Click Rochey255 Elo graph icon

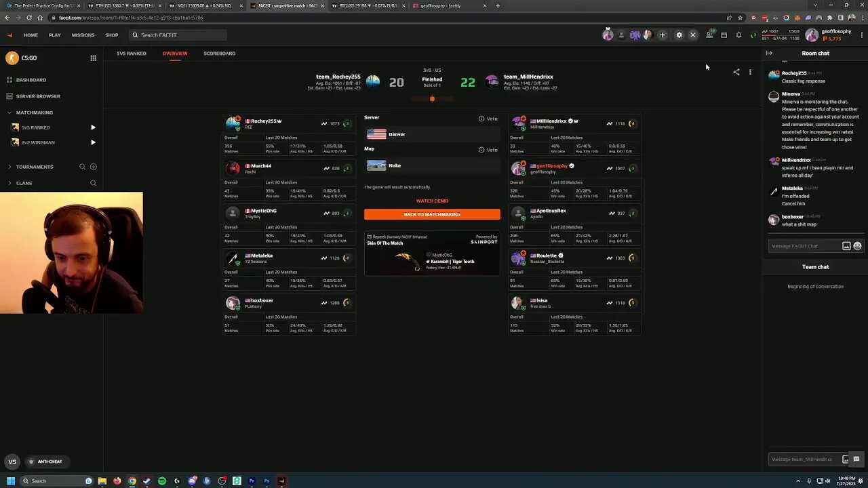[x=325, y=123]
